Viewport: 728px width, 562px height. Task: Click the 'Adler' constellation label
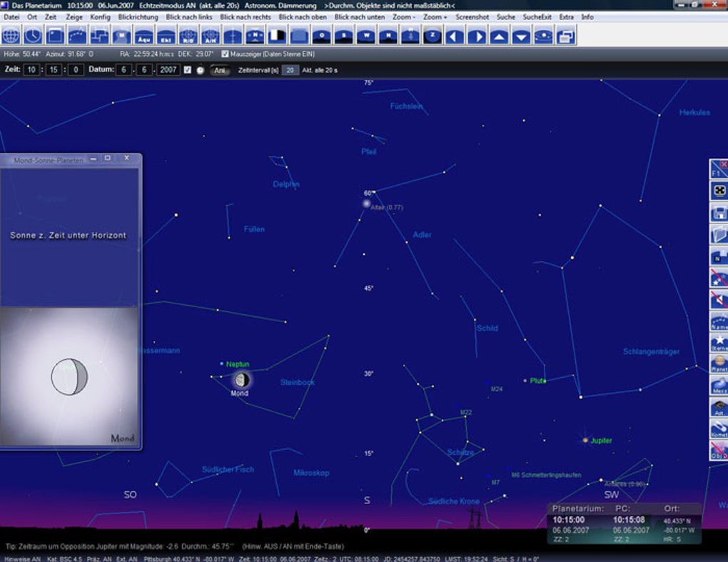point(422,234)
